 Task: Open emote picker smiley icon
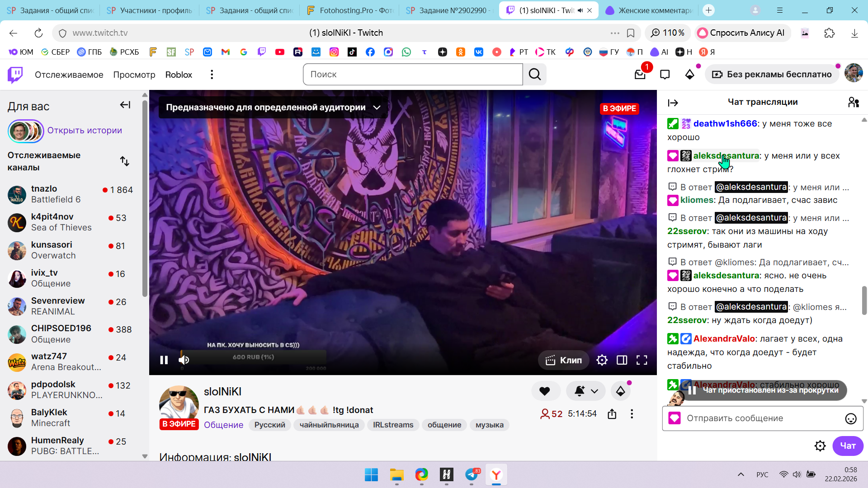click(x=850, y=419)
